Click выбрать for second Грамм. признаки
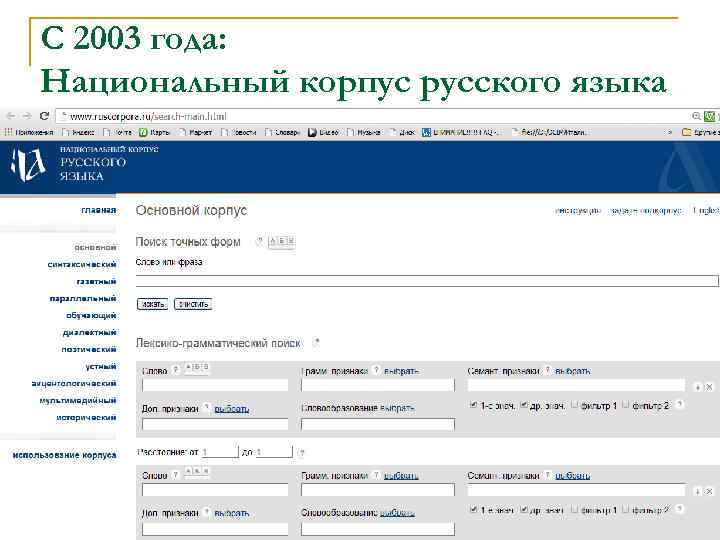 (x=401, y=476)
